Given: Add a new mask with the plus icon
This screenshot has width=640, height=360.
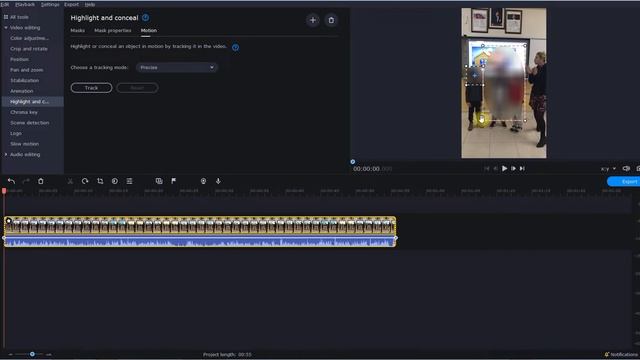Looking at the screenshot, I should [x=313, y=20].
